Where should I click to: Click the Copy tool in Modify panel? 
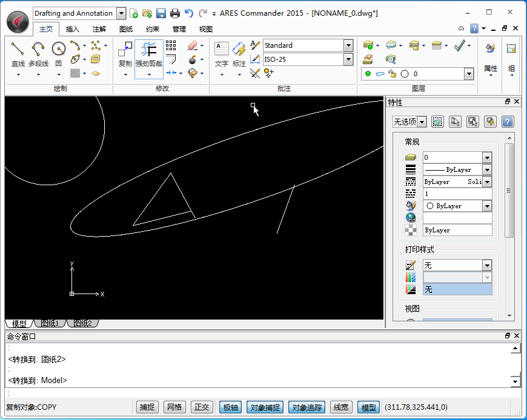point(125,50)
